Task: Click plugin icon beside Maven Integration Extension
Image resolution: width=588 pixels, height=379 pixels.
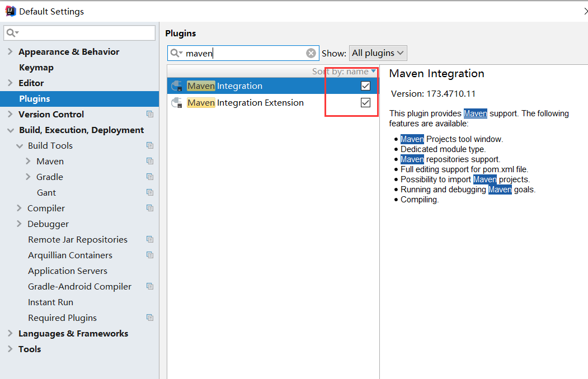Action: (177, 102)
